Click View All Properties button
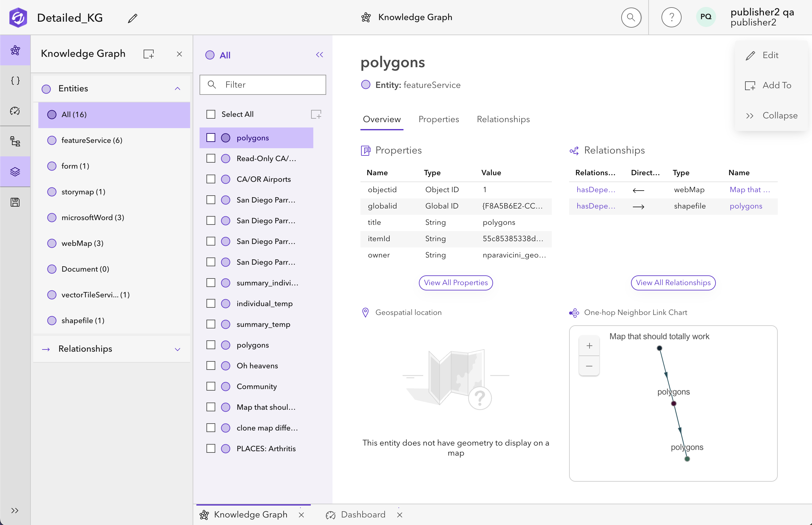 [x=455, y=283]
